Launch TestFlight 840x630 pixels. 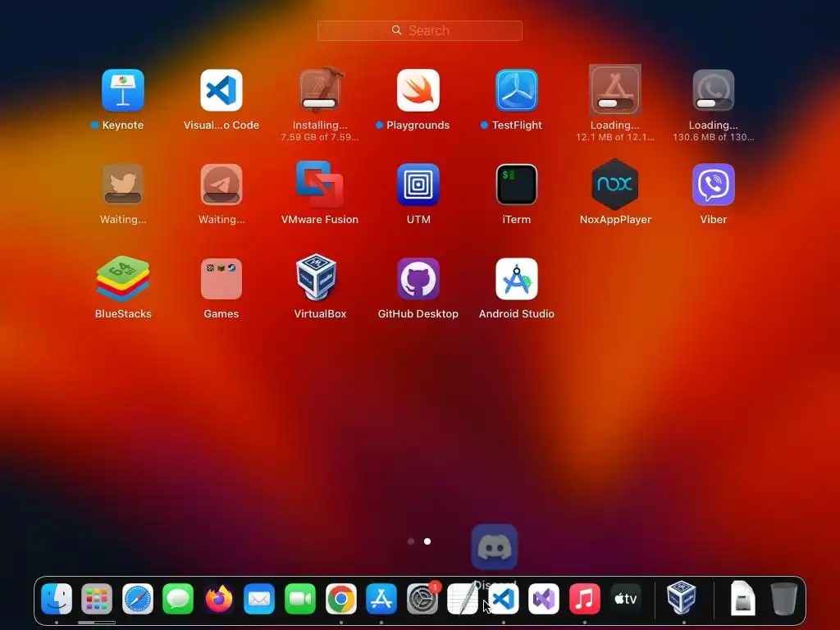point(517,90)
